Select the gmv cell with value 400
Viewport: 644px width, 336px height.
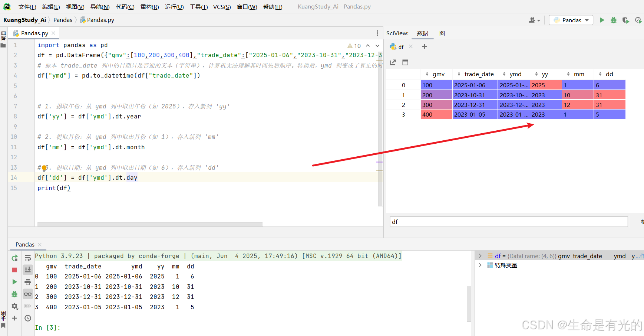coord(436,114)
